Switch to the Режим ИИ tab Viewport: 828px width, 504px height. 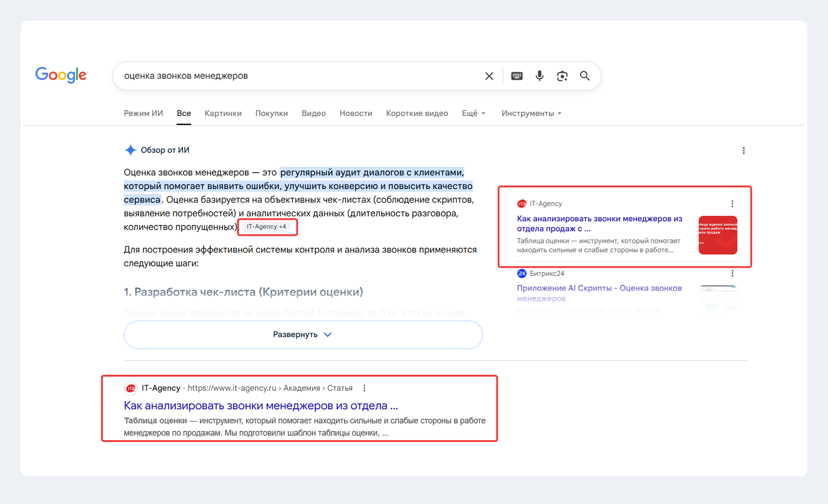[x=144, y=113]
